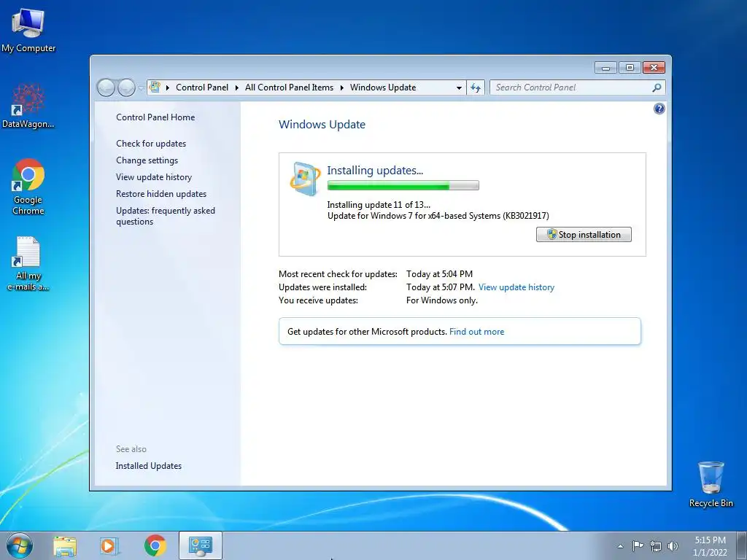Expand the arrow before Control Panel breadcrumb
The height and width of the screenshot is (560, 747).
click(x=168, y=87)
